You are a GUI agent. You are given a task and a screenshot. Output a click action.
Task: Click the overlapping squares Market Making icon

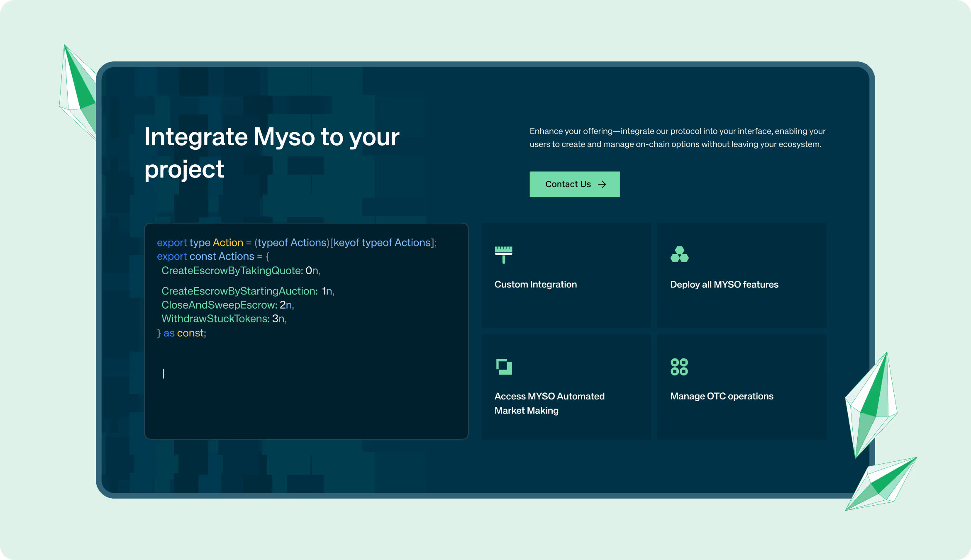(504, 367)
